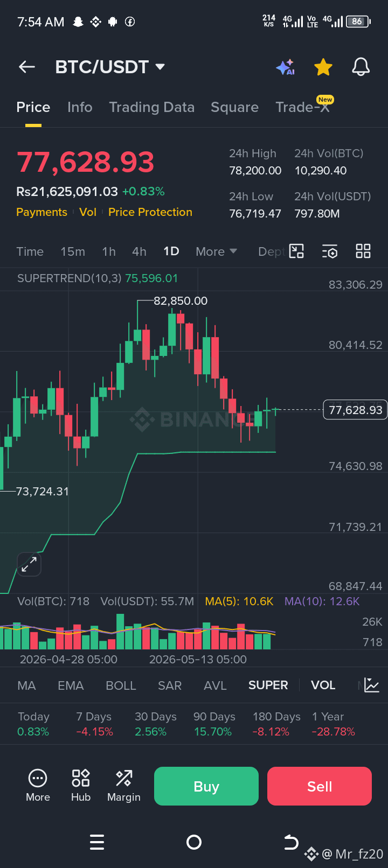
Task: Toggle the VOL sub-indicator
Action: [x=323, y=685]
